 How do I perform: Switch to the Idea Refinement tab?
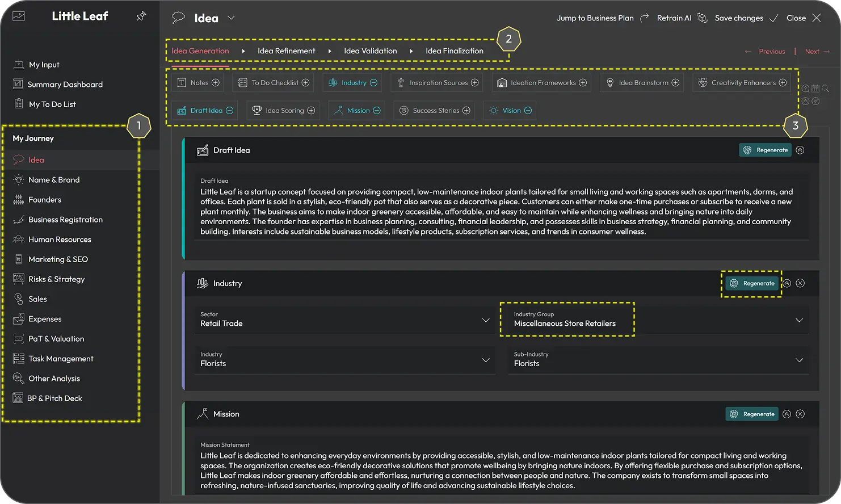point(286,51)
